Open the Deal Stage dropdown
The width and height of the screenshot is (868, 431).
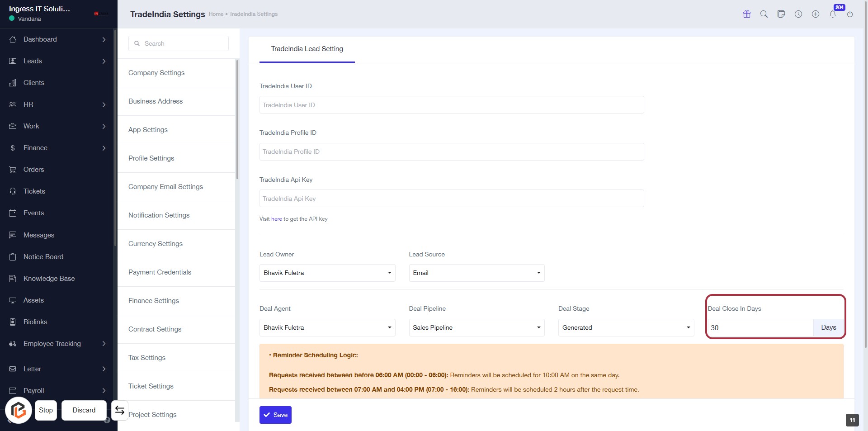626,327
